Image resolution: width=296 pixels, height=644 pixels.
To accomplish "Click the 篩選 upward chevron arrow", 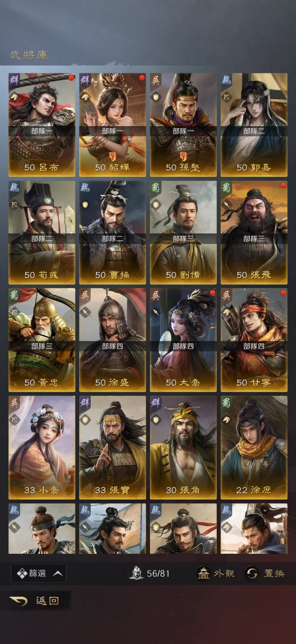I will (x=58, y=574).
